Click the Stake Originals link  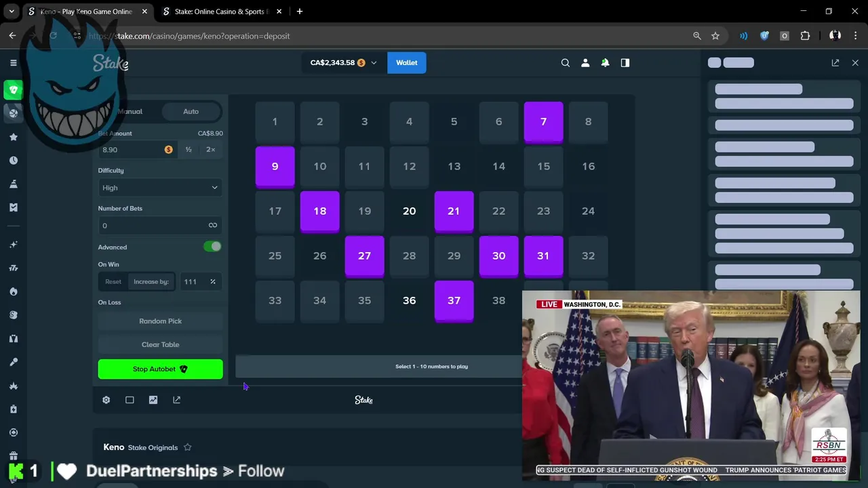(153, 447)
